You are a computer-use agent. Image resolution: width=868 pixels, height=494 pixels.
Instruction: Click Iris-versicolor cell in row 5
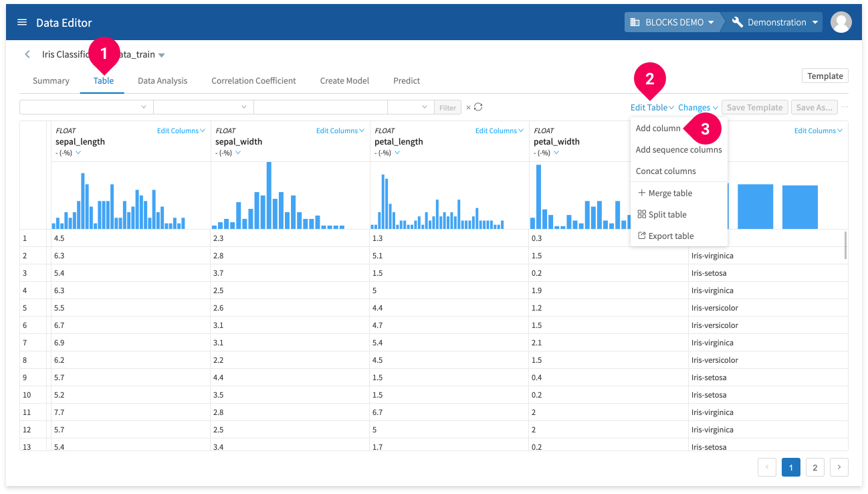pos(768,308)
